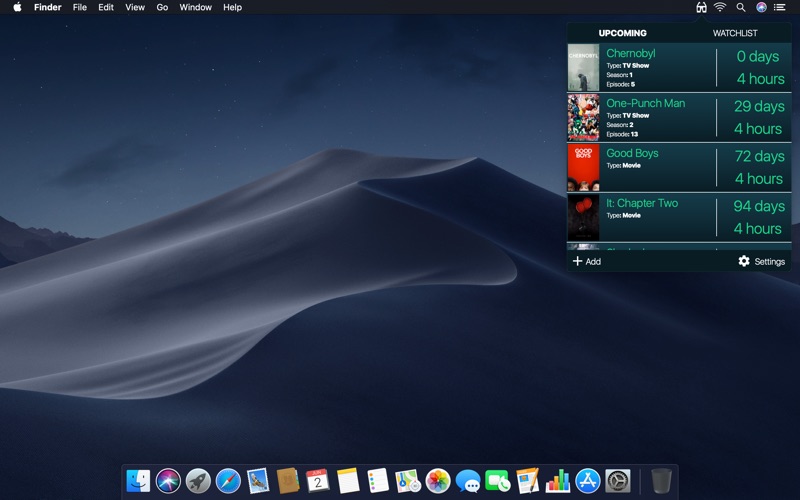
Task: Open the Go menu
Action: pos(162,7)
